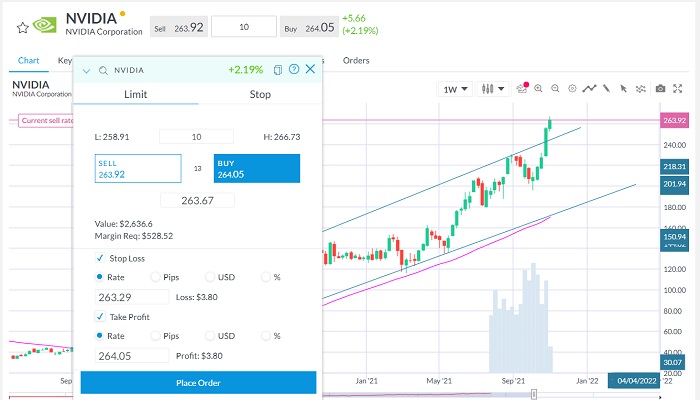Close the order panel with the X

[x=310, y=69]
